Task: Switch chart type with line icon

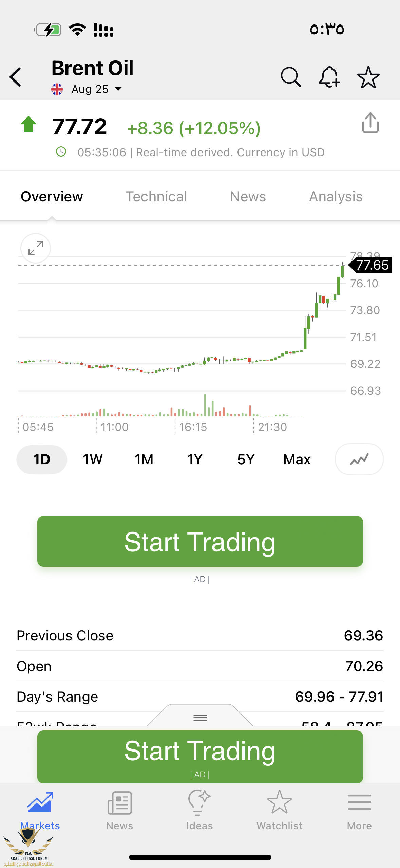Action: (359, 459)
